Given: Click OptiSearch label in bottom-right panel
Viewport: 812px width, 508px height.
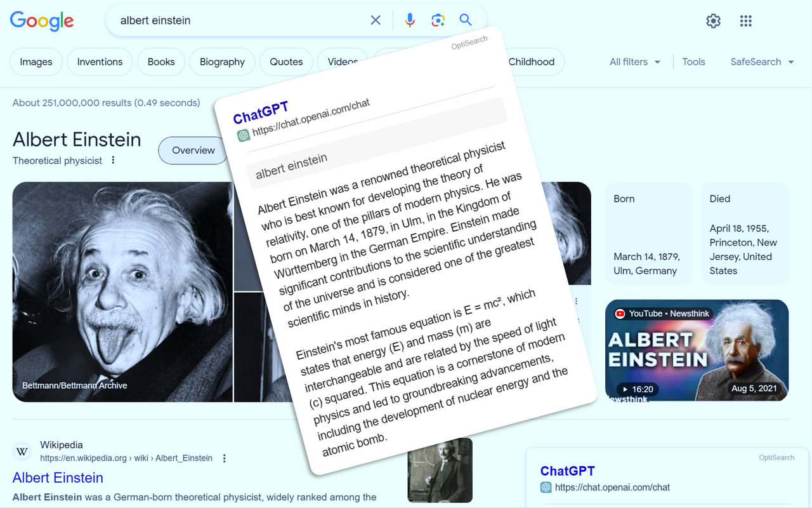Looking at the screenshot, I should point(776,457).
